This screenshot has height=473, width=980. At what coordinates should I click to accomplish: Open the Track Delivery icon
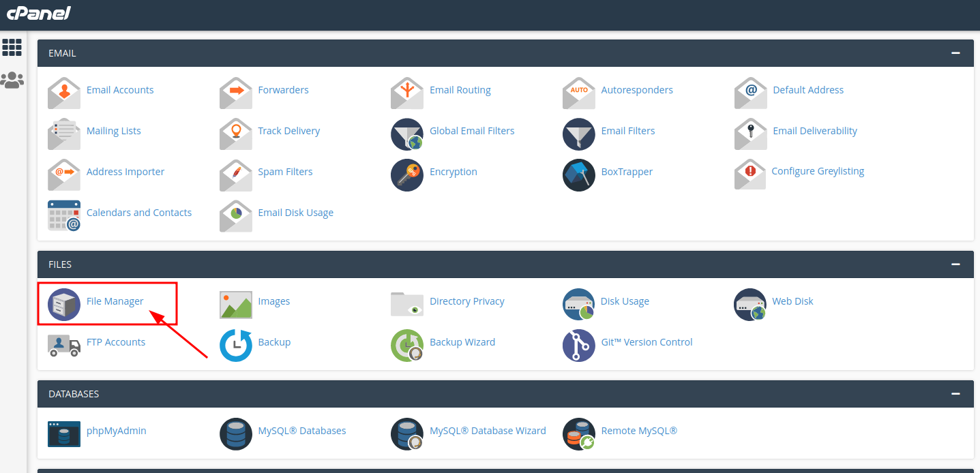(236, 134)
